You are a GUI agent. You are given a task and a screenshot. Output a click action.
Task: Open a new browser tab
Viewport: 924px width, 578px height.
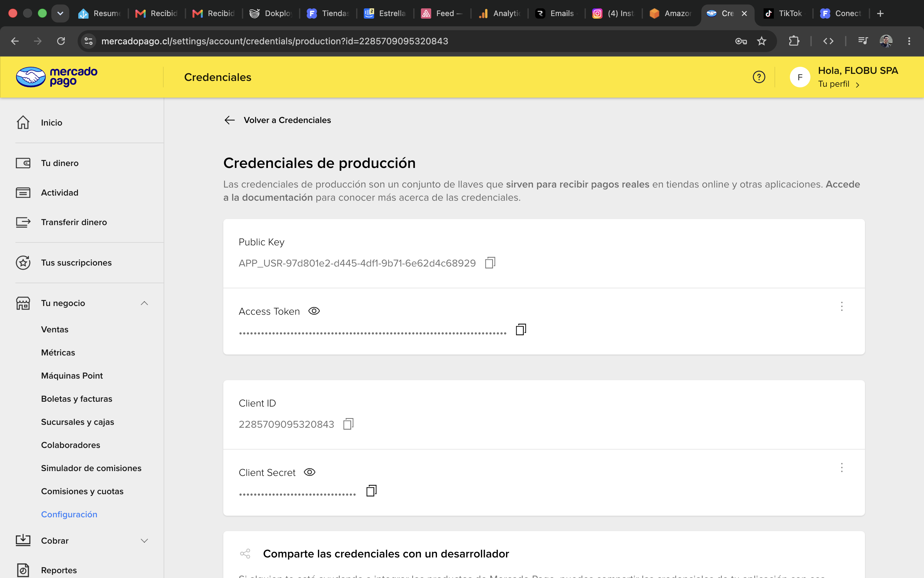880,13
